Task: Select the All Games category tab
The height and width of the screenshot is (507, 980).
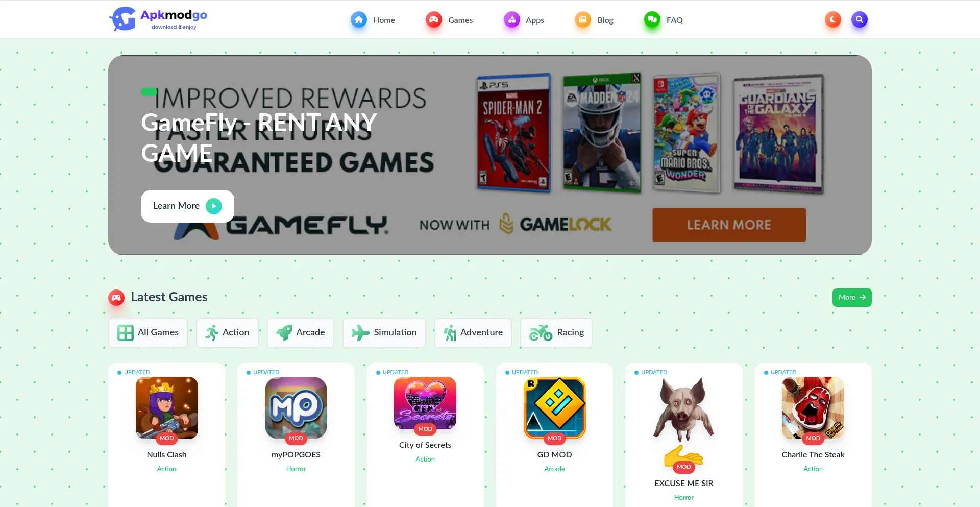Action: [148, 333]
